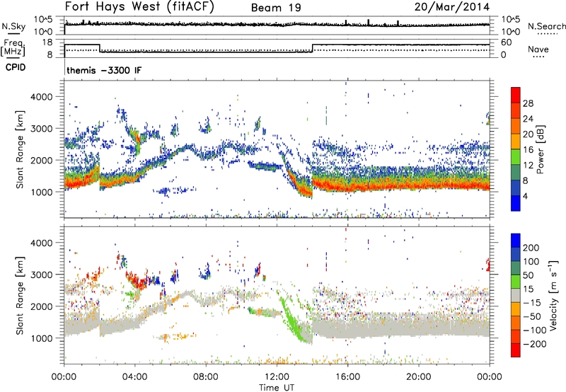
Task: Click the '3000' tick of the power panel
Action: [x=41, y=129]
